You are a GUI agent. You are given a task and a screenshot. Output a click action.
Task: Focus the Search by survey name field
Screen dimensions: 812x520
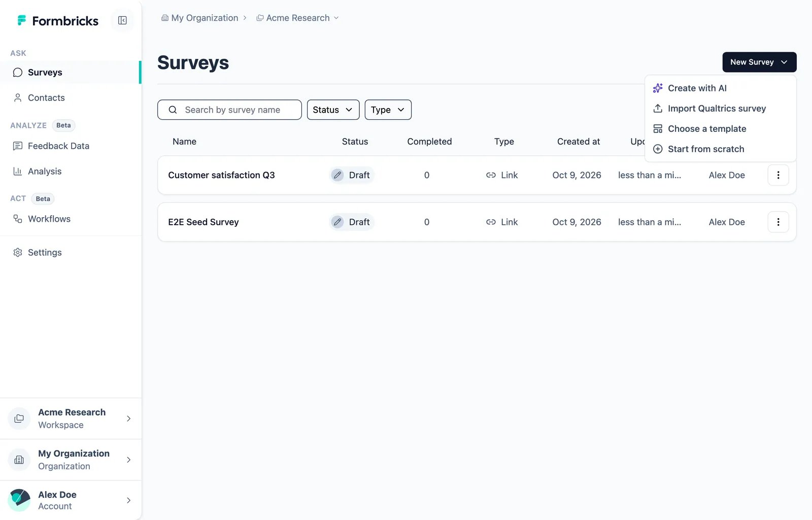229,110
